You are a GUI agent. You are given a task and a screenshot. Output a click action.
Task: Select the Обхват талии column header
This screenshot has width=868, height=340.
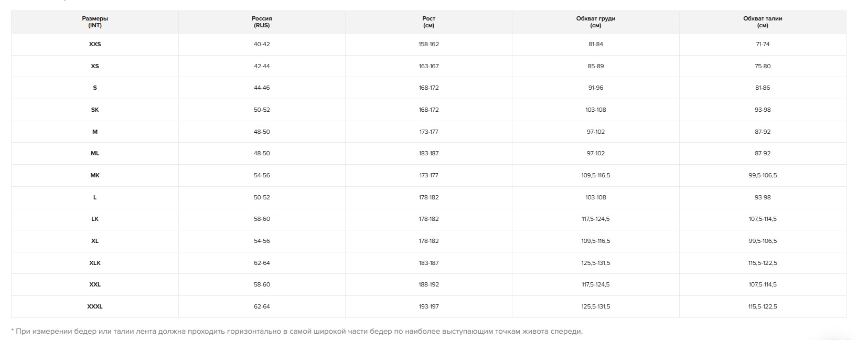click(x=763, y=22)
